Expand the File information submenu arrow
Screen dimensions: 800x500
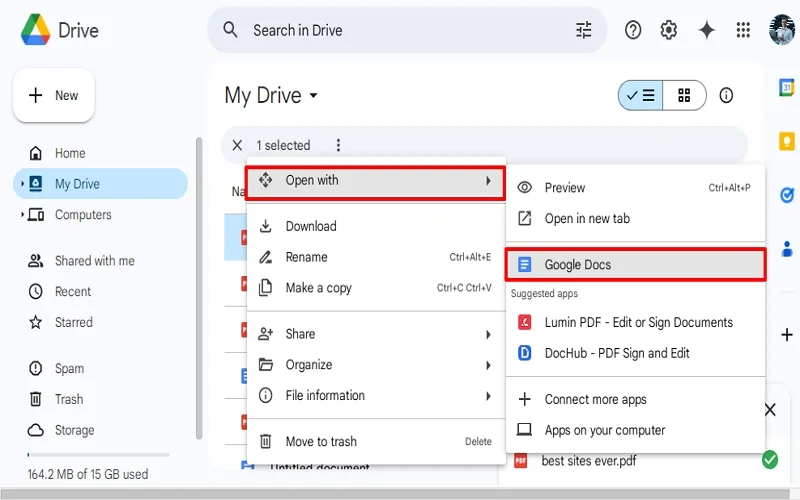click(x=488, y=396)
